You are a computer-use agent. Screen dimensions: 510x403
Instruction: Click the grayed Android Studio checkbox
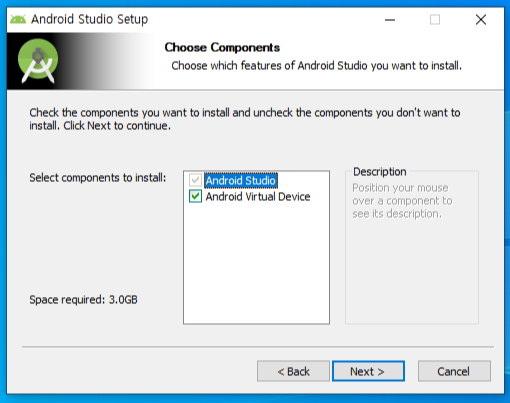tap(195, 180)
